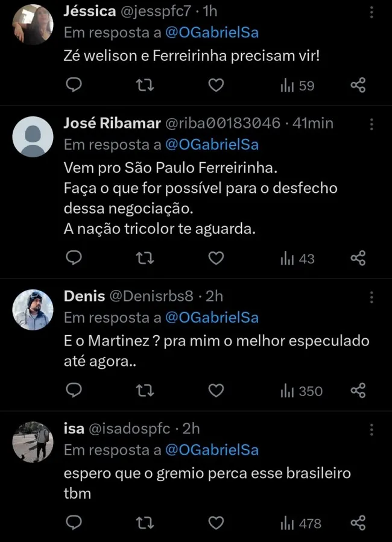Open the share menu on José Ribamar's tweet
The width and height of the screenshot is (392, 542).
[357, 258]
